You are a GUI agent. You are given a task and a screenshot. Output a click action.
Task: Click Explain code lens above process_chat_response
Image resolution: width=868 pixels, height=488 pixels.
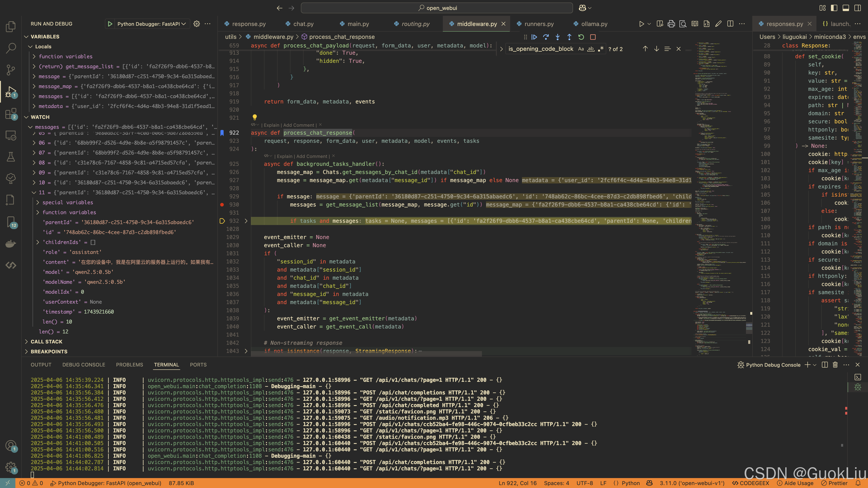[x=271, y=125]
